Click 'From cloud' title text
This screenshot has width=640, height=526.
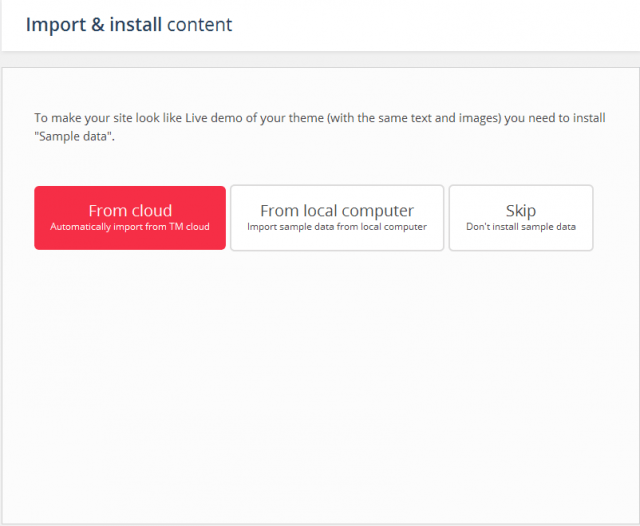pyautogui.click(x=130, y=210)
